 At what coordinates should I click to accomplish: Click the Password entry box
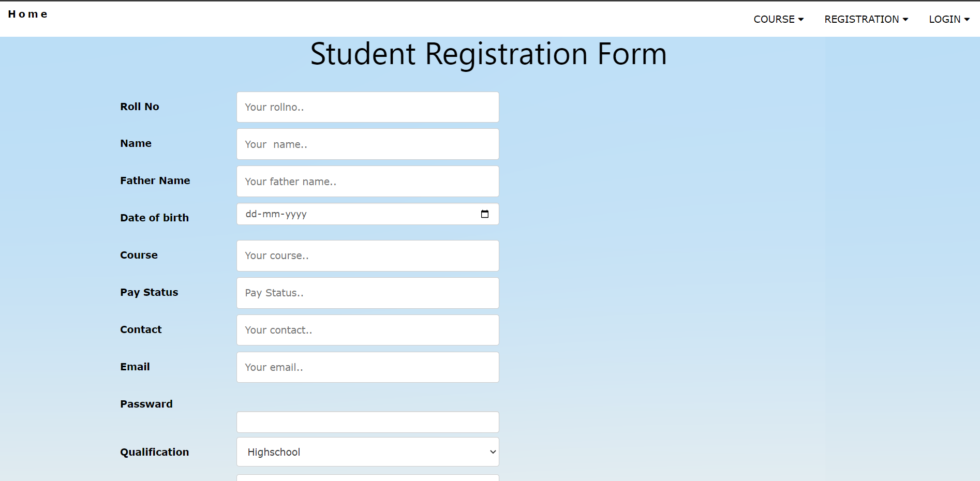tap(367, 422)
